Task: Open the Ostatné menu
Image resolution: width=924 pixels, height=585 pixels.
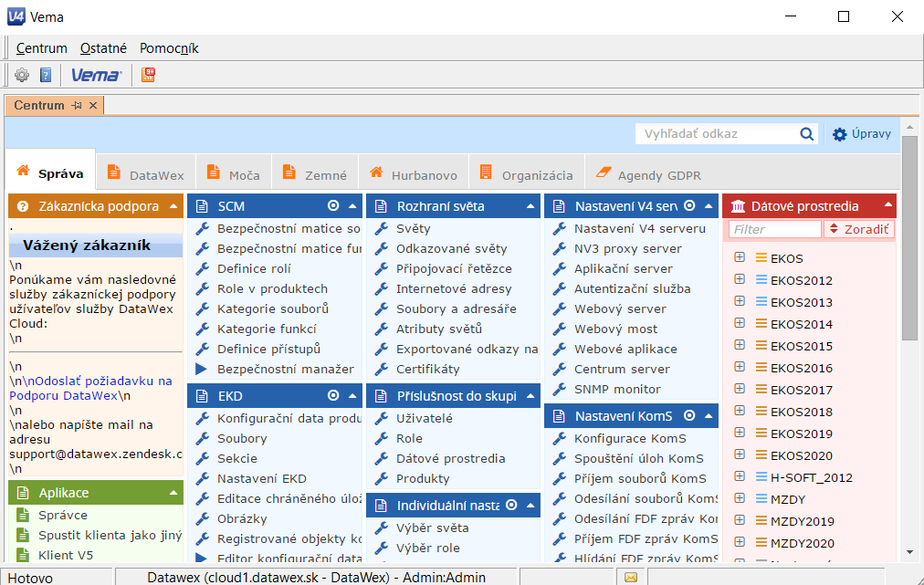Action: coord(104,48)
